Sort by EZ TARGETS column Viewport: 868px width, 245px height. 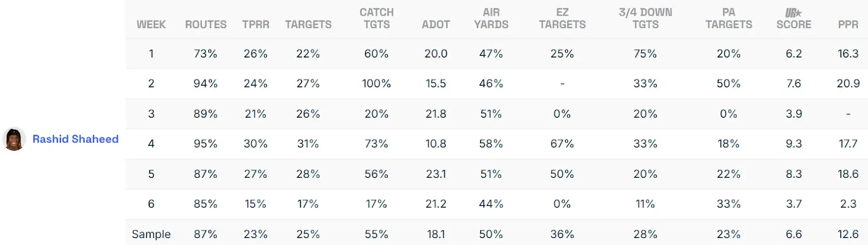point(562,18)
